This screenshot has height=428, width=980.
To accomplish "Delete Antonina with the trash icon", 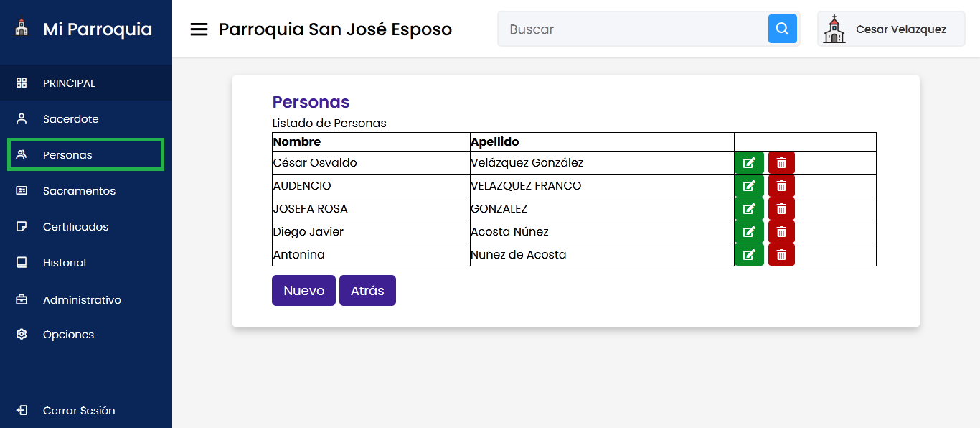I will tap(781, 255).
